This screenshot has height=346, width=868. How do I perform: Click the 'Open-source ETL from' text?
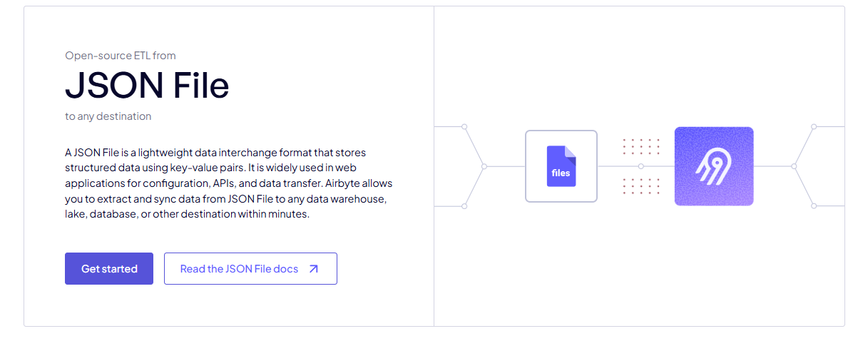(x=120, y=55)
